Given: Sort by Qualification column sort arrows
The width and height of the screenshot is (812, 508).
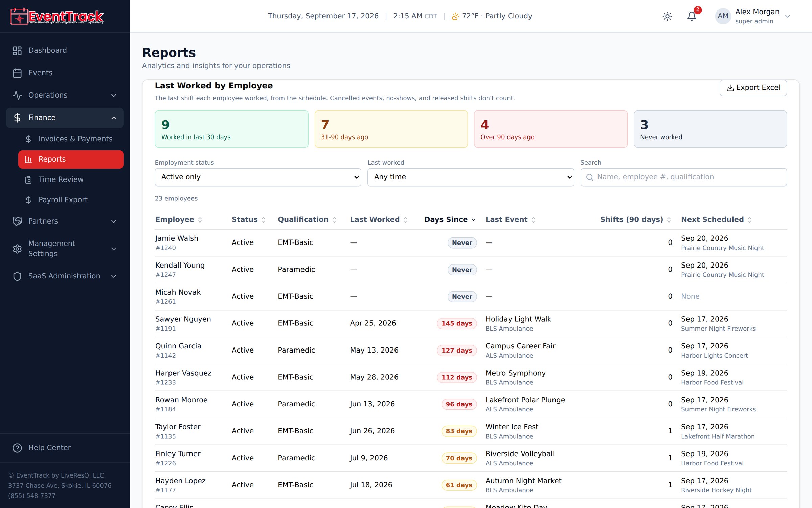Looking at the screenshot, I should pyautogui.click(x=334, y=220).
